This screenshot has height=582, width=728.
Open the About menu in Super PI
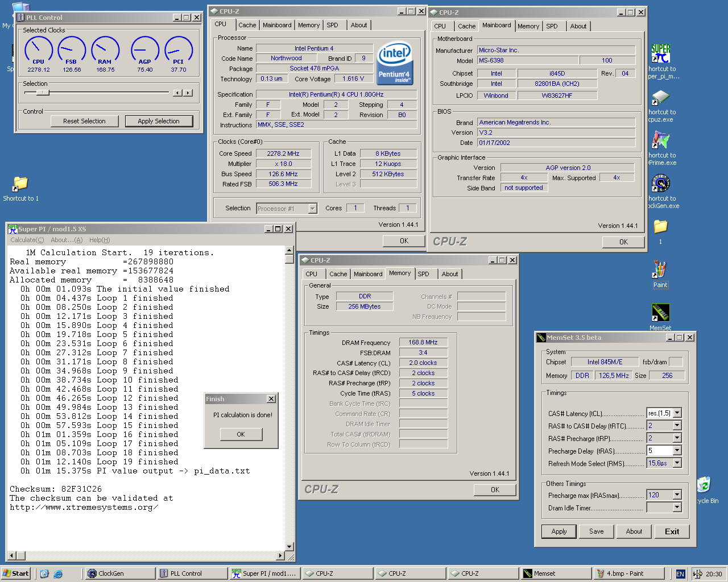click(67, 240)
